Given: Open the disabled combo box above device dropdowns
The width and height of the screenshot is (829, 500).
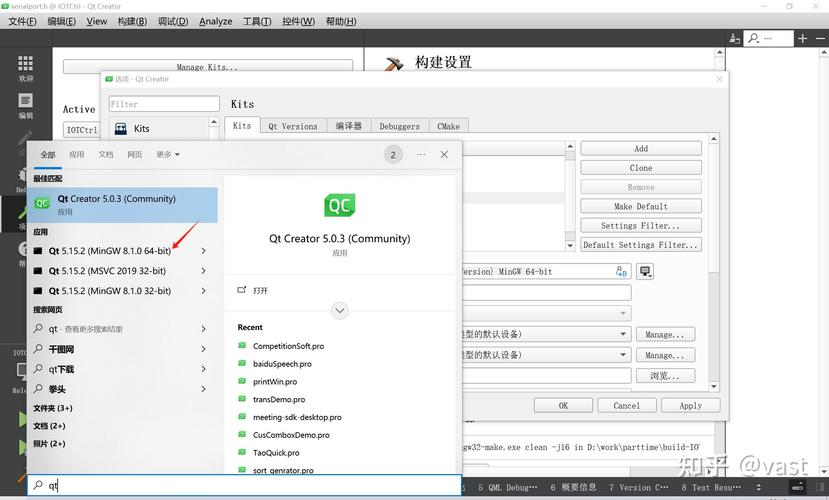Looking at the screenshot, I should click(547, 313).
